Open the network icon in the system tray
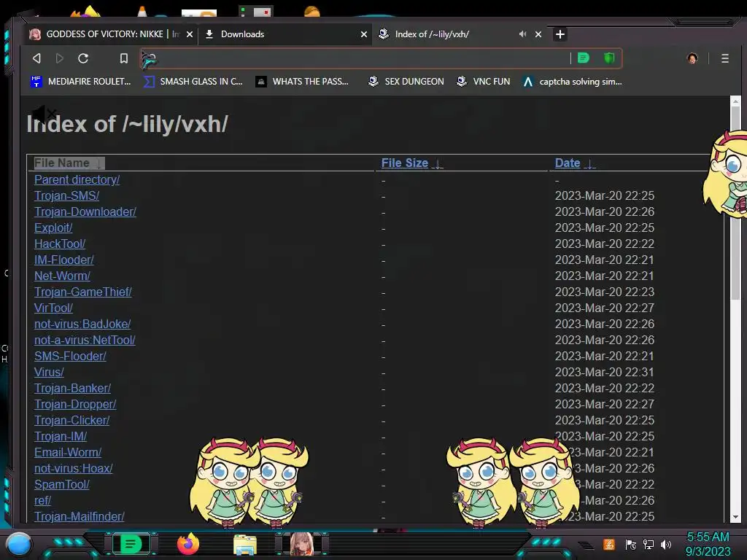This screenshot has height=560, width=747. tap(649, 544)
